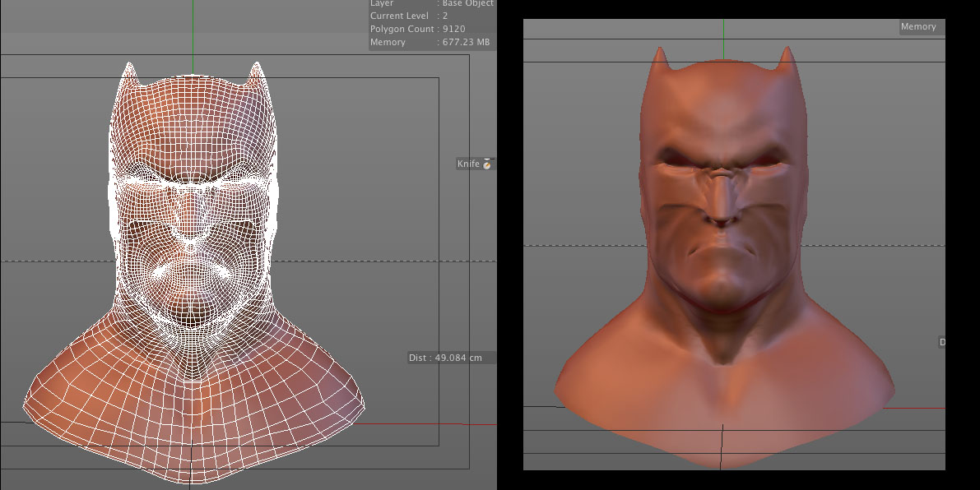Click the '9120' polygon count value
This screenshot has height=490, width=980.
click(453, 29)
